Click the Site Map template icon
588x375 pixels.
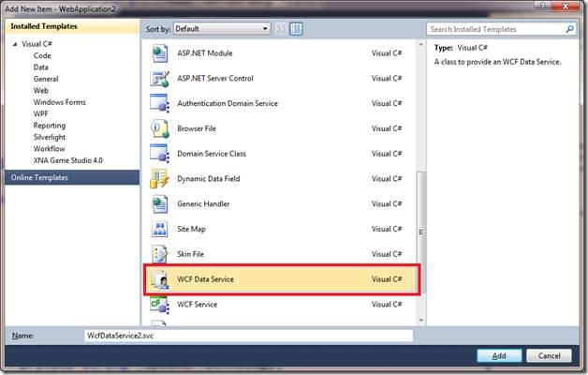pos(158,230)
